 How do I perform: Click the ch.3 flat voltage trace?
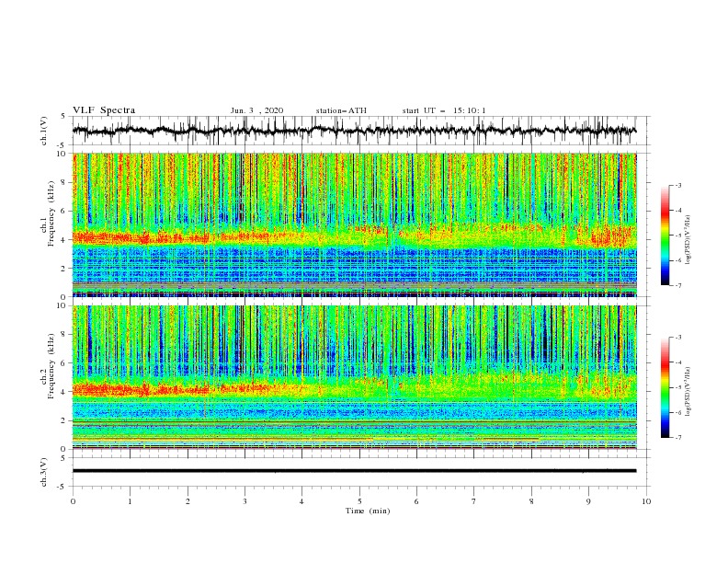(354, 471)
